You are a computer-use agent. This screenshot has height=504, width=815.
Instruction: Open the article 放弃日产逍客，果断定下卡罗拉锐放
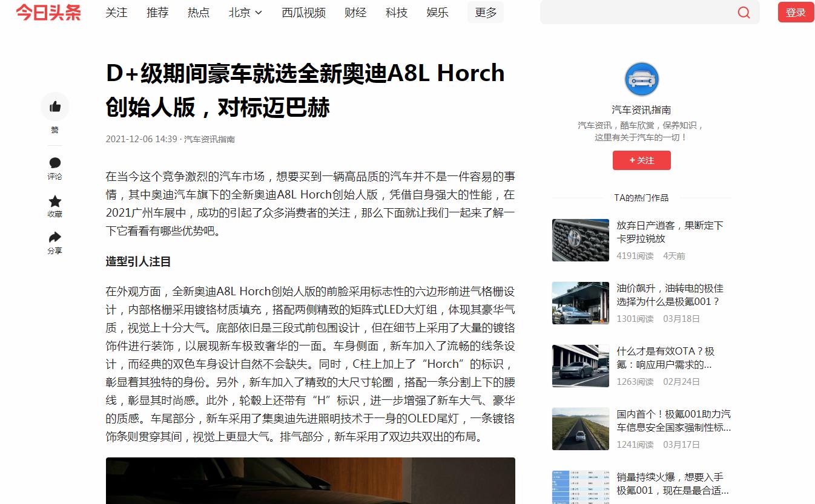coord(670,232)
